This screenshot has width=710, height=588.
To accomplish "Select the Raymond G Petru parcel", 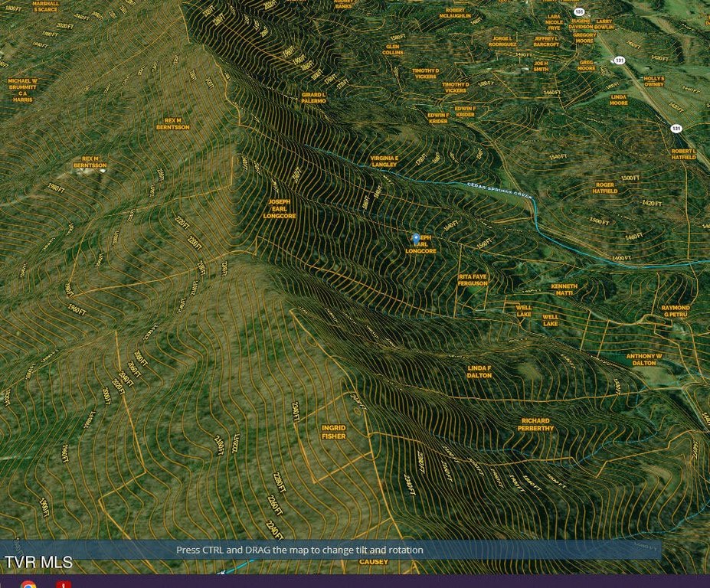I will [676, 311].
